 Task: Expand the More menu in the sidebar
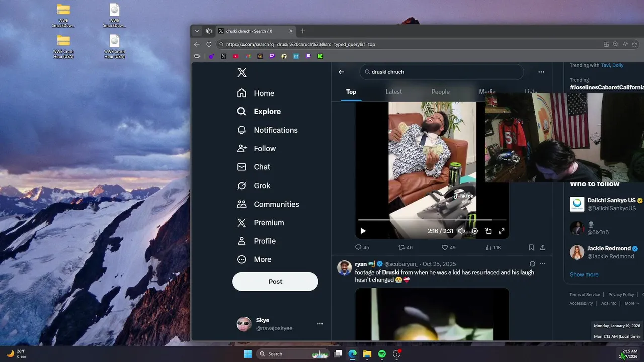[254, 260]
